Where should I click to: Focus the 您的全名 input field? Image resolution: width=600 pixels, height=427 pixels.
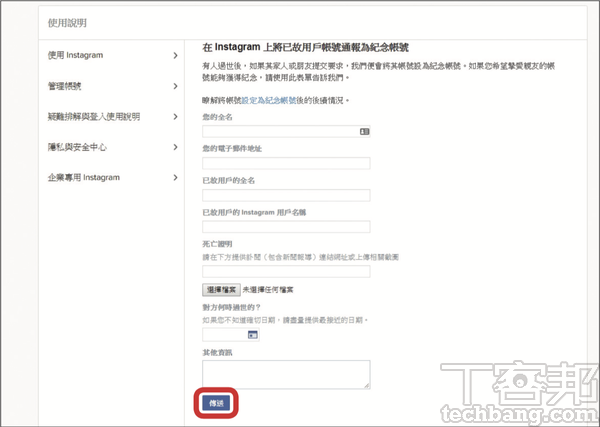click(x=286, y=132)
